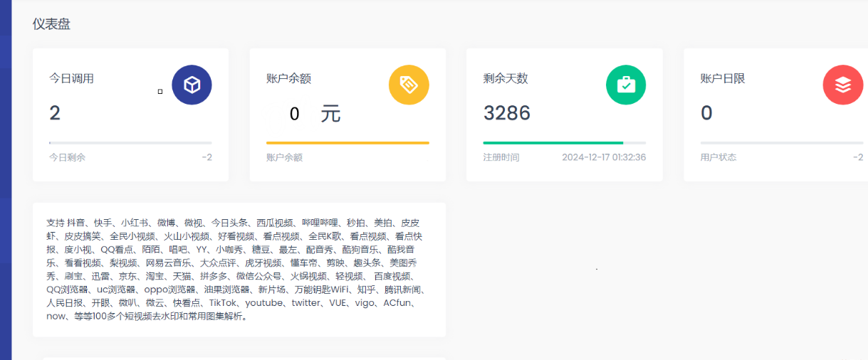This screenshot has width=868, height=360.
Task: Click the 今日调用 count value 2
Action: pos(55,113)
